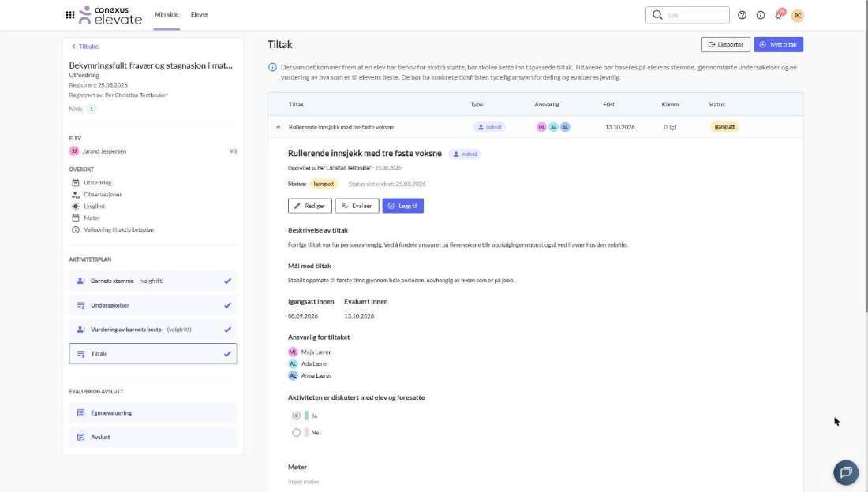The height and width of the screenshot is (492, 868).
Task: Go back via the Tilbake link
Action: point(85,47)
